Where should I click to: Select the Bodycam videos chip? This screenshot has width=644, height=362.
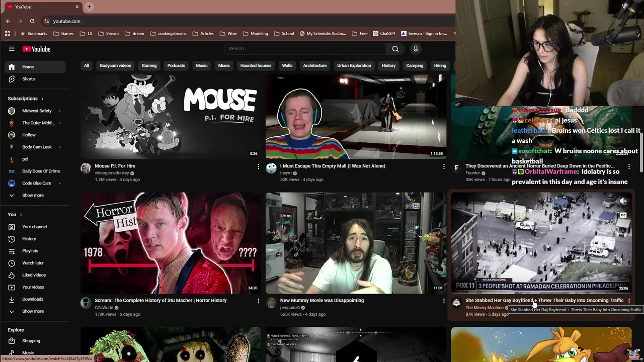(115, 65)
